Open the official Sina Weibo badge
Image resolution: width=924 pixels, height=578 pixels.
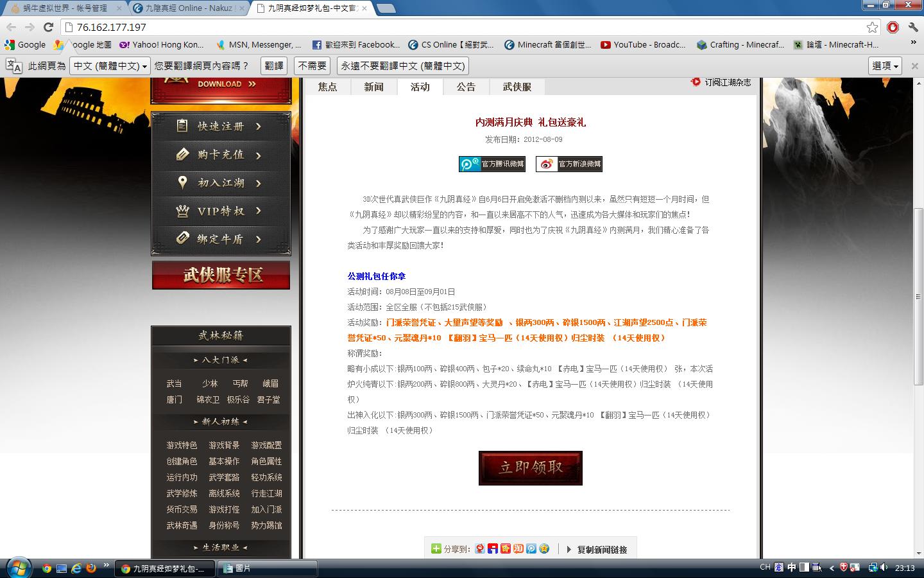click(x=569, y=164)
